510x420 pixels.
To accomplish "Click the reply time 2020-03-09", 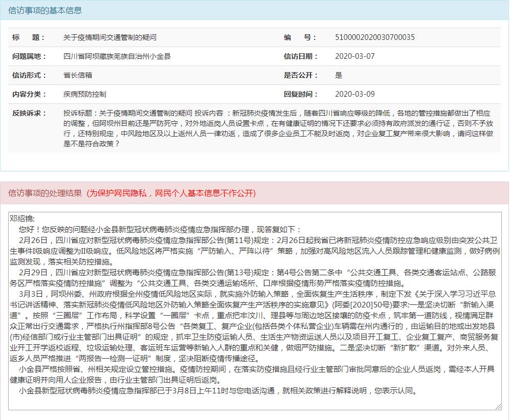I will 354,94.
